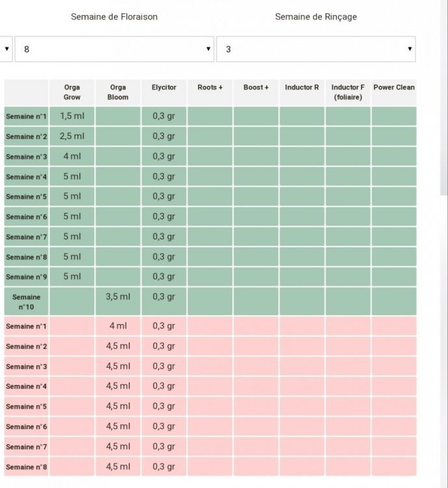Select the 3,5 ml cell in Semaine n°10
The image size is (448, 488).
(118, 301)
